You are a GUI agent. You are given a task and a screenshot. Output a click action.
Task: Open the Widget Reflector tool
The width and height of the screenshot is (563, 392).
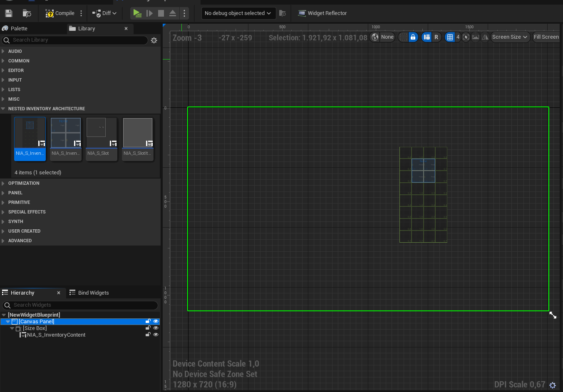click(322, 13)
